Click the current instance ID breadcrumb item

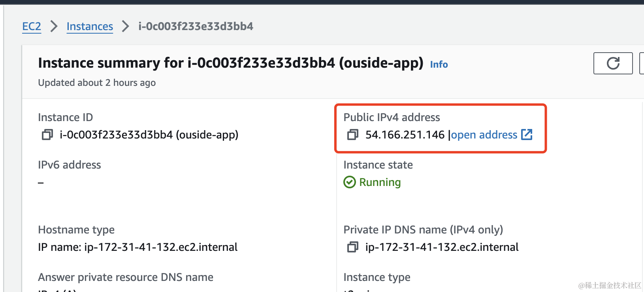[x=196, y=27]
